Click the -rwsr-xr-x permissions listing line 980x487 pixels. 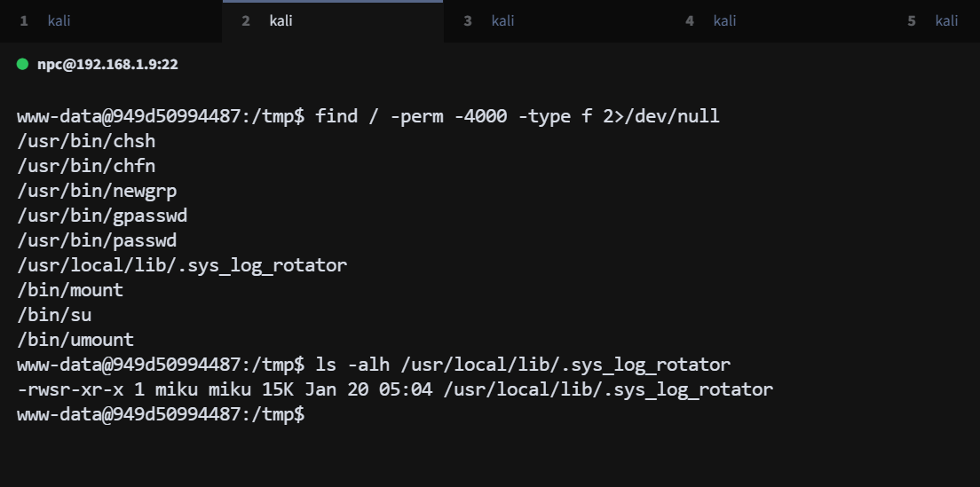[395, 389]
